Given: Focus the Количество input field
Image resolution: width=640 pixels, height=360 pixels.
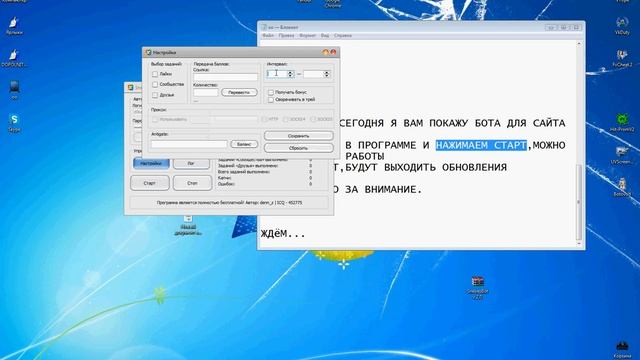Looking at the screenshot, I should (x=206, y=92).
